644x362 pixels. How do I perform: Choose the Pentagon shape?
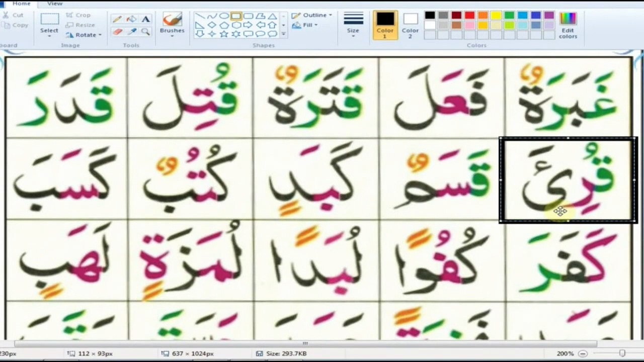[x=224, y=25]
